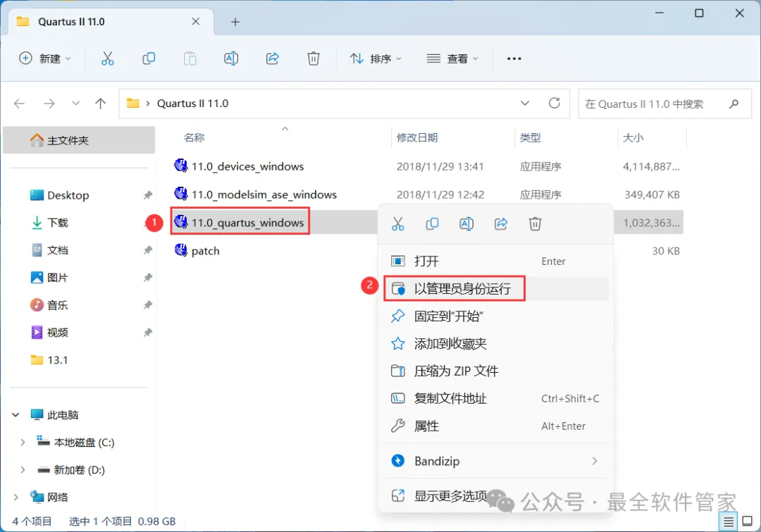Select the 11.0_quartus_windows file name
Image resolution: width=761 pixels, height=532 pixels.
click(x=247, y=223)
